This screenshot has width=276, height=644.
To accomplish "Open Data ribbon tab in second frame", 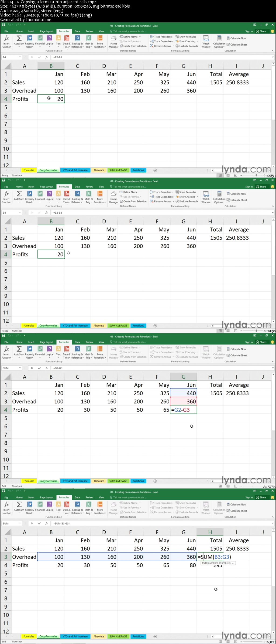I will click(77, 187).
